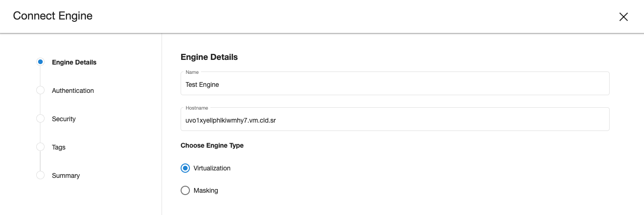644x215 pixels.
Task: Click the Masking option label text
Action: 206,190
